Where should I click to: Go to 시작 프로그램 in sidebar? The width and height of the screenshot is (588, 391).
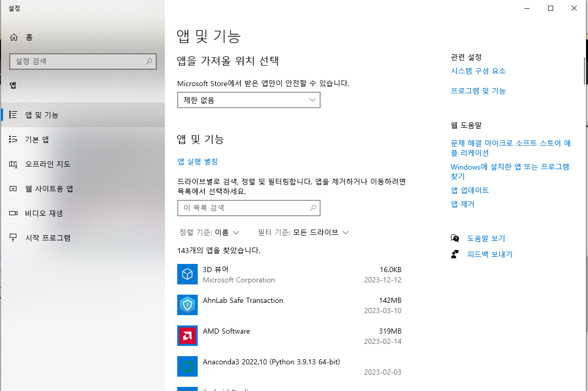(x=83, y=238)
